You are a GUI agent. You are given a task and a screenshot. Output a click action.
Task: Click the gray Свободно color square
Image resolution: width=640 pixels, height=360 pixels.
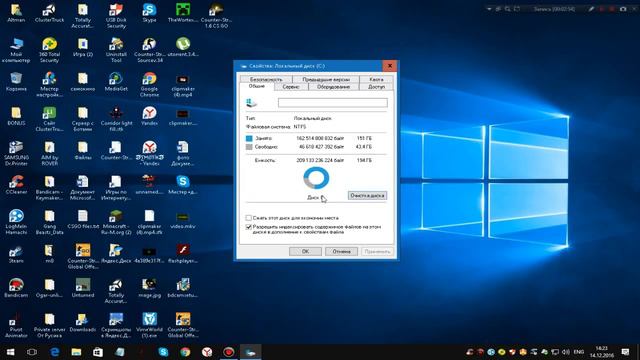click(x=249, y=147)
